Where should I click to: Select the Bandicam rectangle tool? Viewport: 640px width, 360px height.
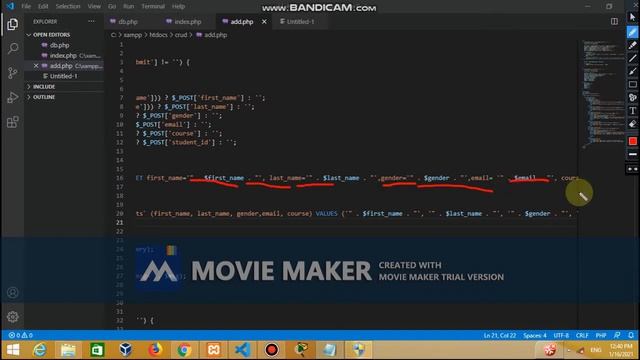click(x=633, y=84)
